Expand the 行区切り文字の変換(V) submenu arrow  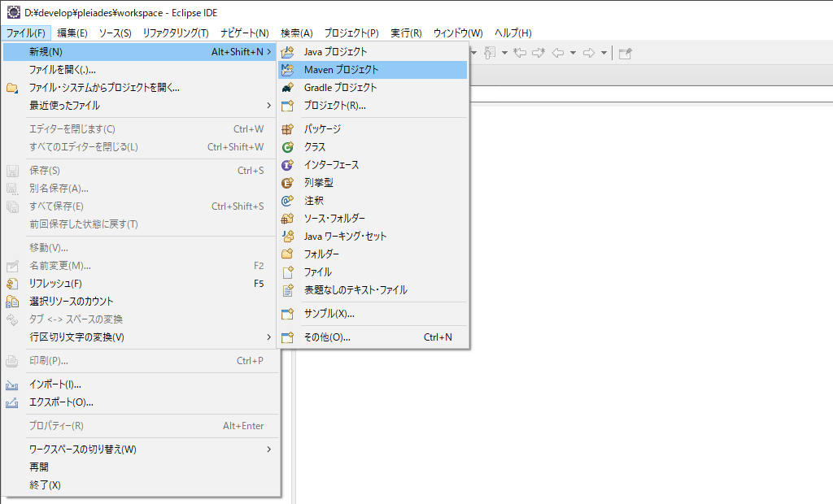(268, 337)
